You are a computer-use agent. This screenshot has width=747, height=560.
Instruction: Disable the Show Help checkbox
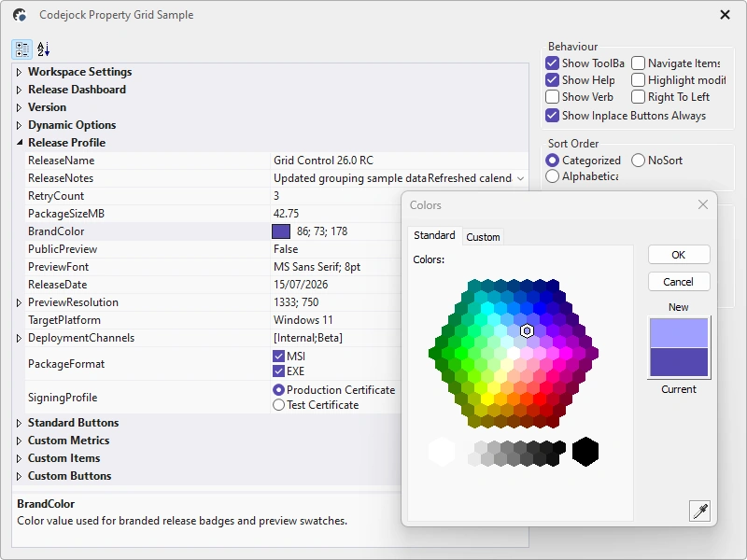coord(552,80)
